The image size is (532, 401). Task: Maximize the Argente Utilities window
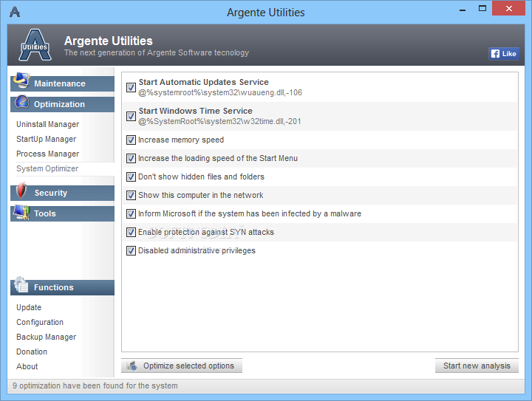point(482,9)
